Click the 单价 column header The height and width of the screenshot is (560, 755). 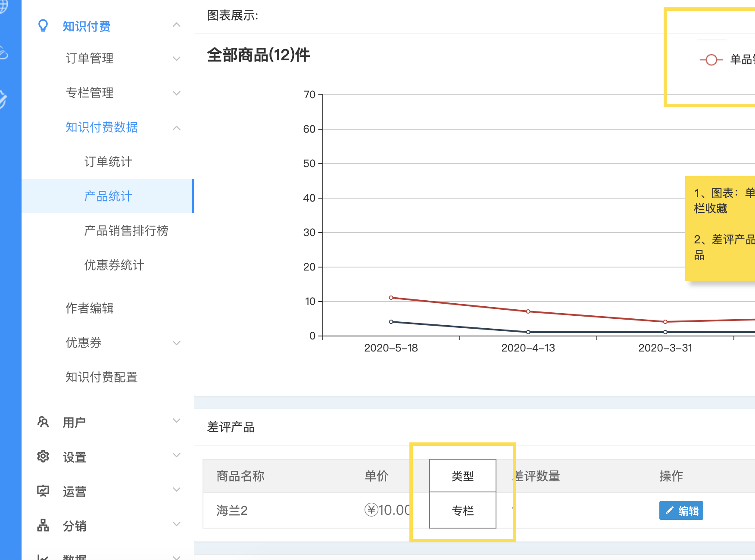point(377,476)
